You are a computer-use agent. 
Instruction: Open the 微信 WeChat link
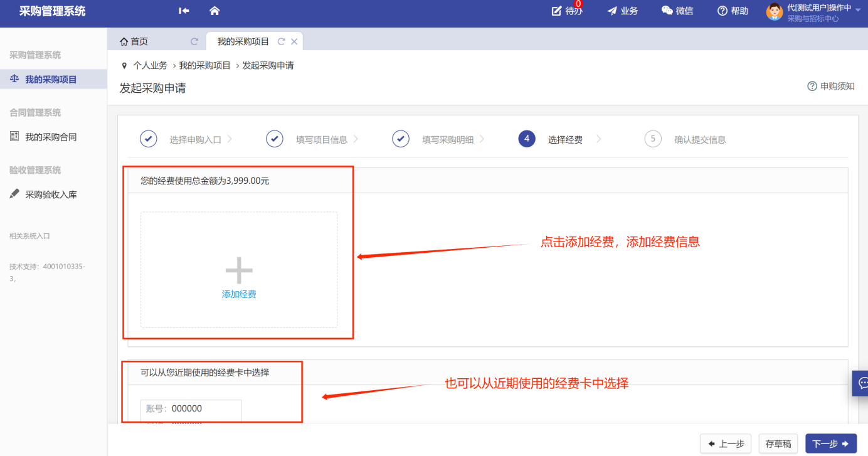(677, 11)
